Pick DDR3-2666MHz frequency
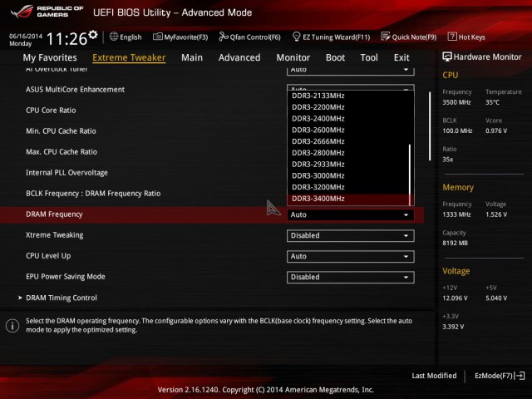The height and width of the screenshot is (399, 532). 347,141
